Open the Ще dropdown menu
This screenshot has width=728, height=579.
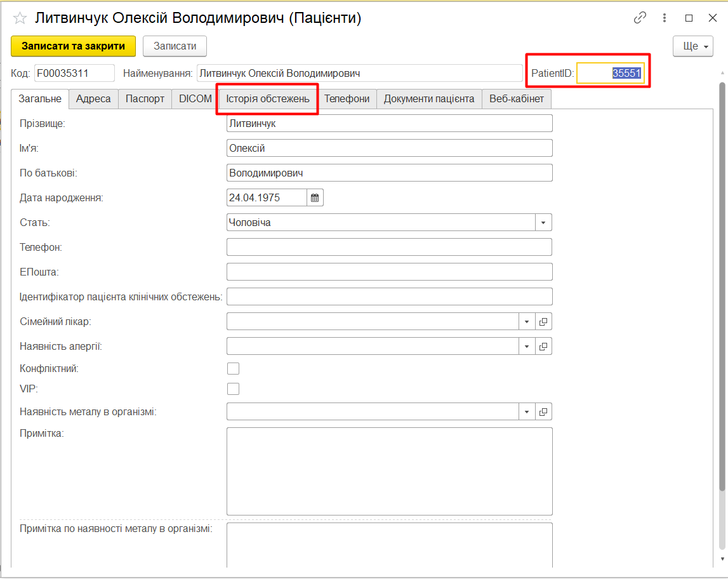(692, 46)
